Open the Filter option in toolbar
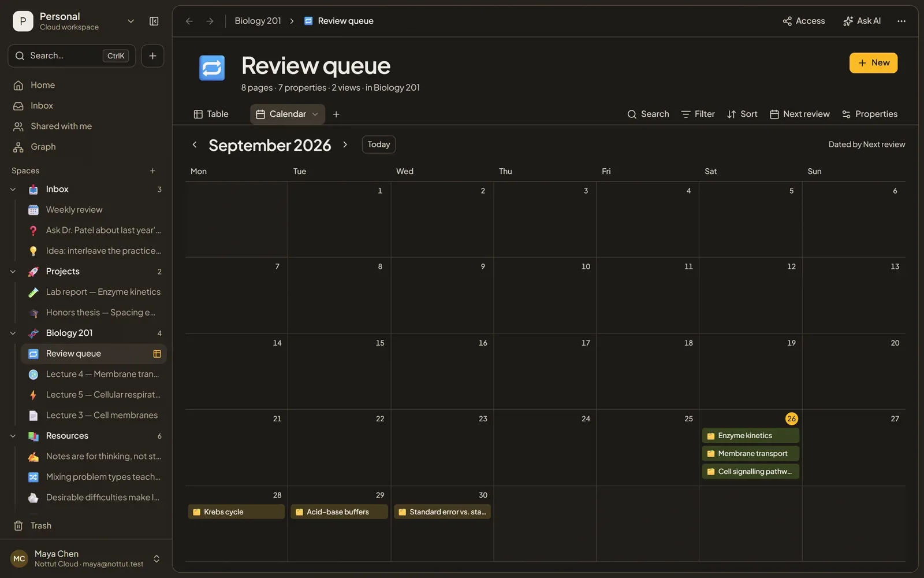924x578 pixels. (698, 114)
